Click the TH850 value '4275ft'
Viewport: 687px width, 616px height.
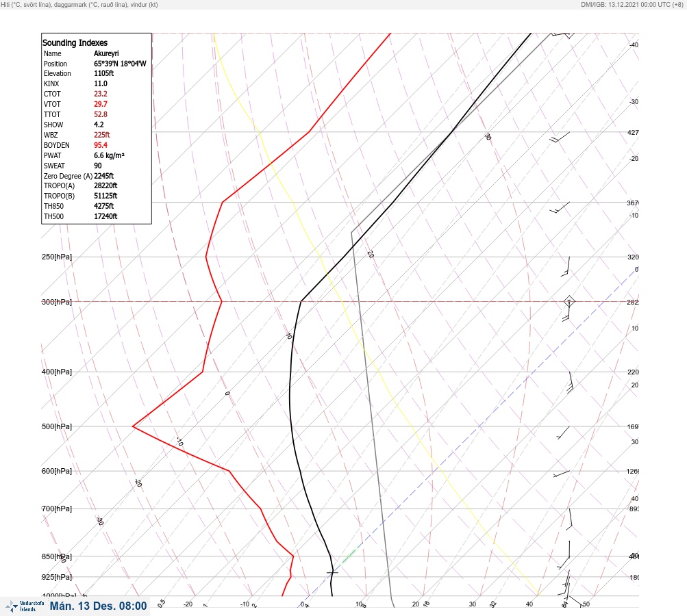click(104, 206)
